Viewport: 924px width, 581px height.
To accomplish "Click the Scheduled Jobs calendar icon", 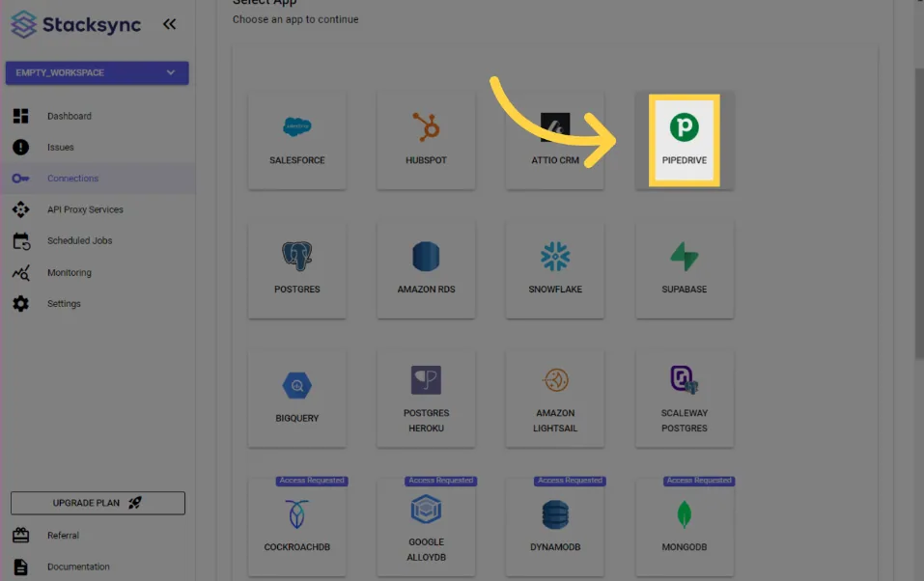I will point(21,241).
